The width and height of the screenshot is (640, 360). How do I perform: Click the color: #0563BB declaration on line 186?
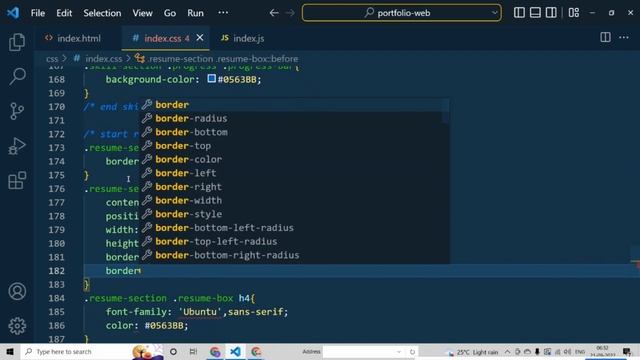click(x=147, y=326)
